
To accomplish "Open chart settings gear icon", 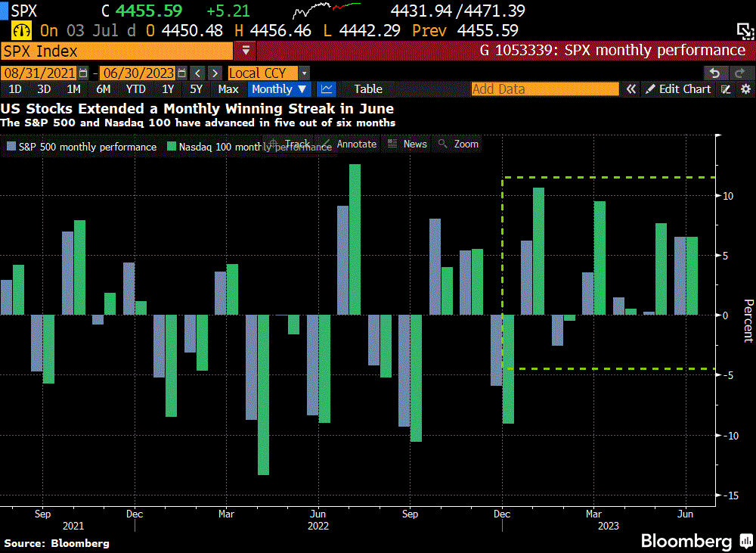I will (745, 89).
